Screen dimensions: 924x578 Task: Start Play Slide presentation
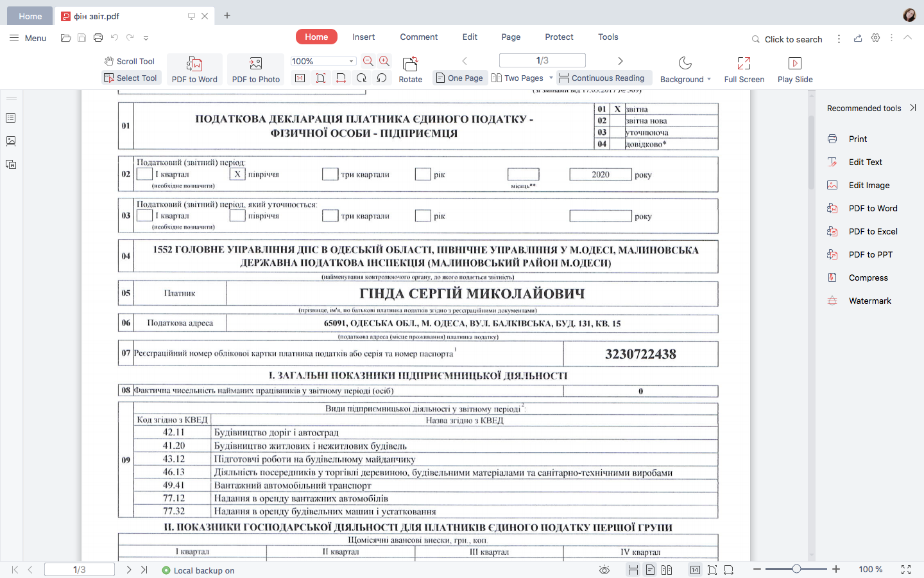coord(795,70)
